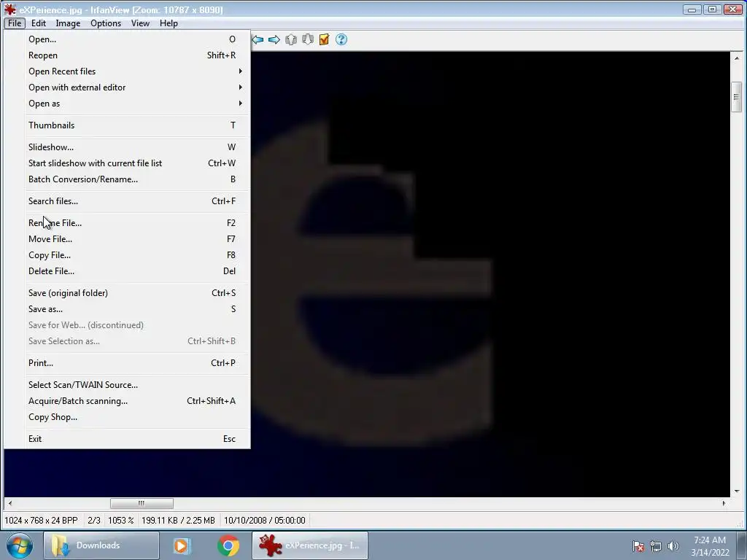
Task: Choose Start slideshow with current file list
Action: (x=136, y=163)
